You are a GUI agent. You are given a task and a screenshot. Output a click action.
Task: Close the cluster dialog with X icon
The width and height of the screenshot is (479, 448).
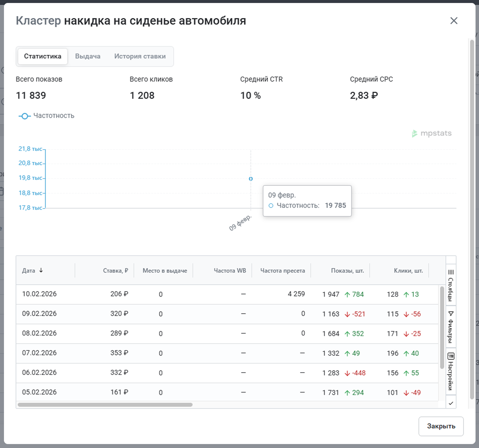coord(454,21)
